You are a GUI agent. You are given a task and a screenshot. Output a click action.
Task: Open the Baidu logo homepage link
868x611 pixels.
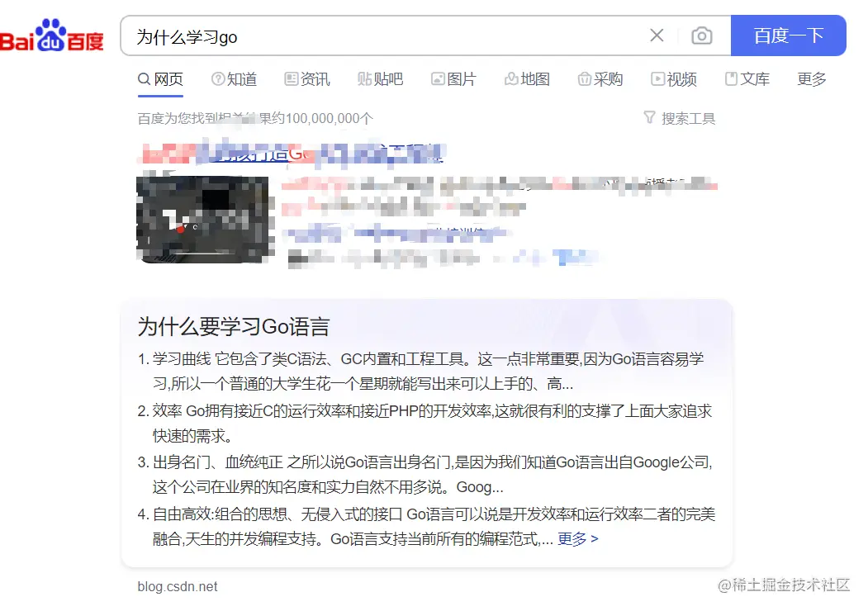pyautogui.click(x=52, y=36)
